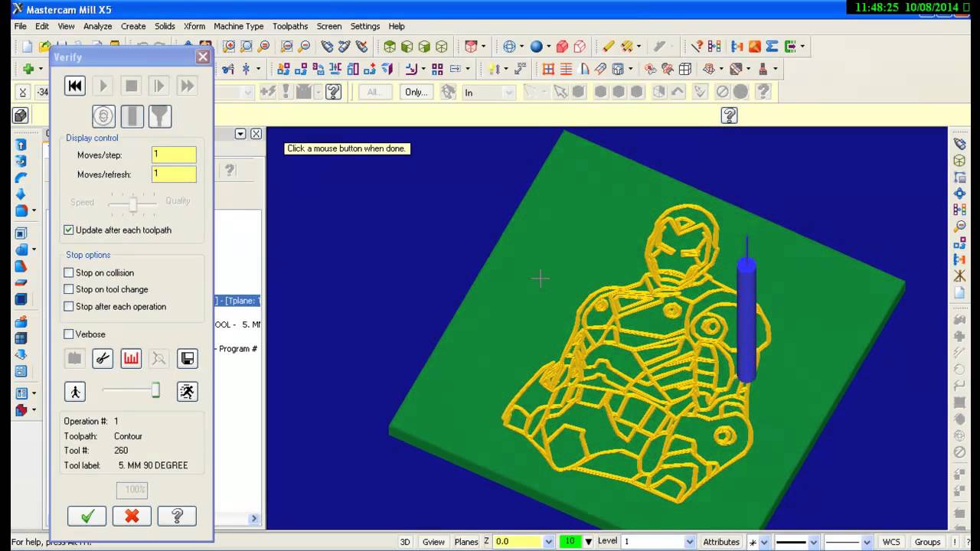The width and height of the screenshot is (980, 551).
Task: Click the zoom window magnifier with red plus
Action: 229,47
